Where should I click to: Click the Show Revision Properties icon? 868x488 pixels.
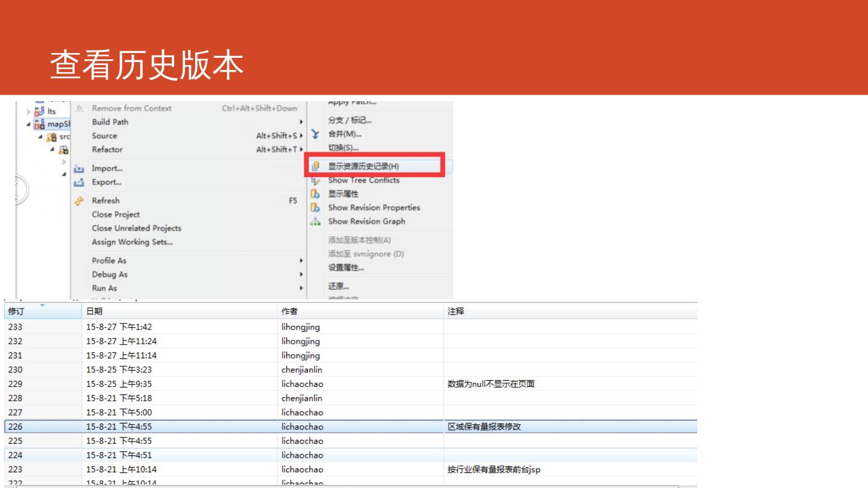pos(315,208)
